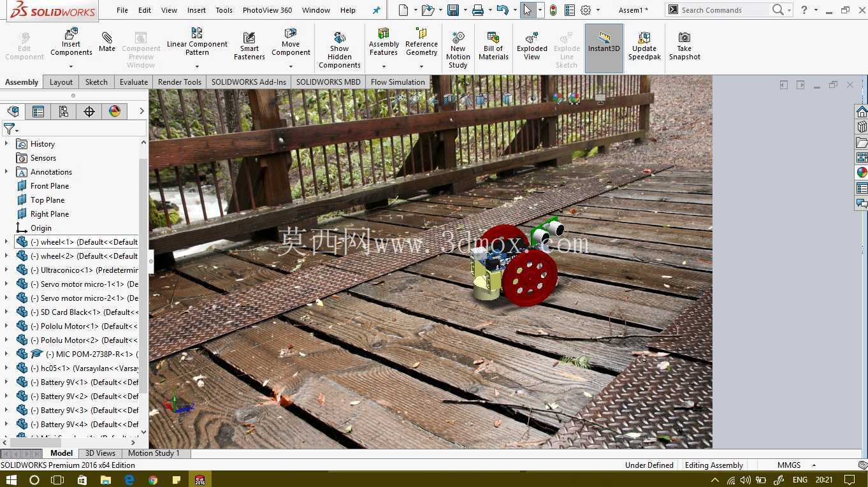Switch to the SOLIDWORKS MBD tab

point(328,82)
